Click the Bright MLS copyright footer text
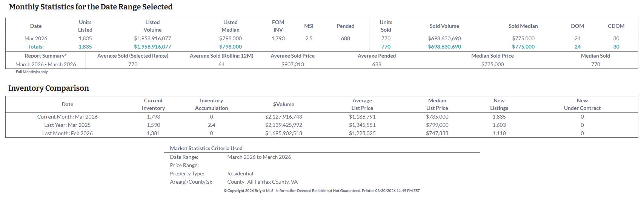This screenshot has height=207, width=644. pyautogui.click(x=321, y=191)
